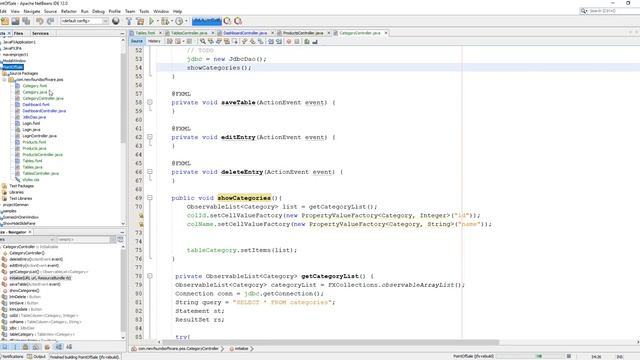Click the Save All toolbar icon

point(26,21)
